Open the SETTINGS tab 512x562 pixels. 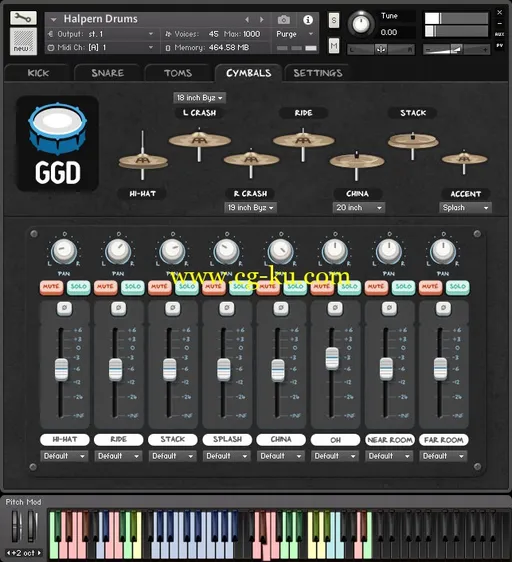click(318, 73)
